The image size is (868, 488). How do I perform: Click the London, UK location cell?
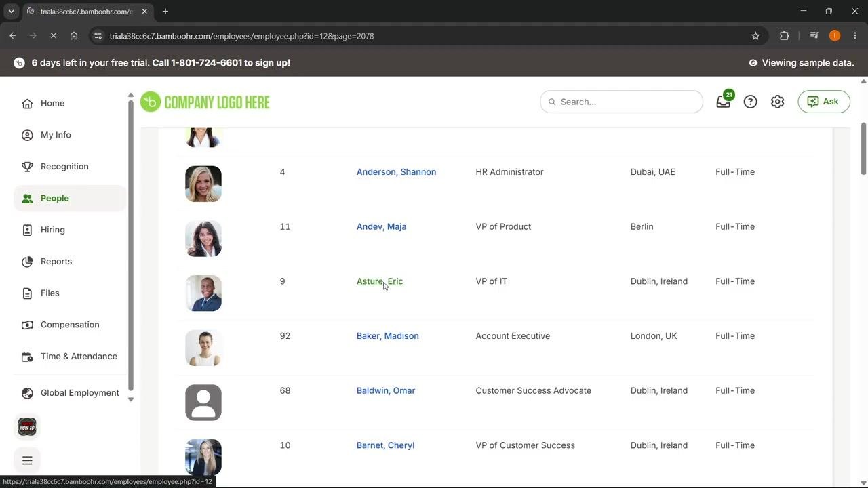click(654, 336)
